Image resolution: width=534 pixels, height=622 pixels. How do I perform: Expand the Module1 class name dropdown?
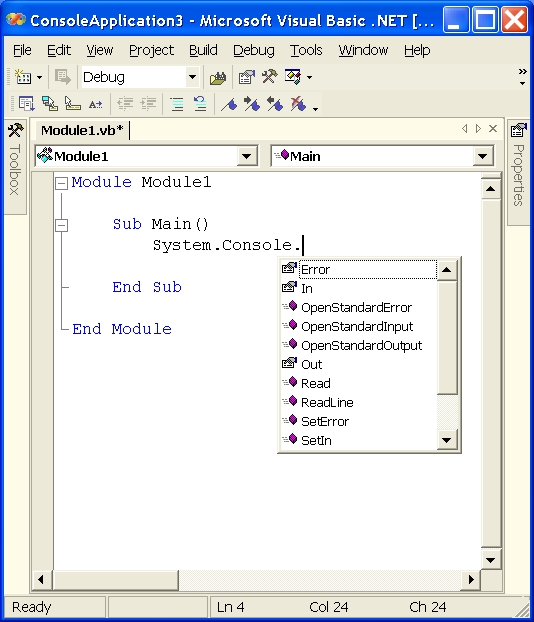click(x=246, y=156)
